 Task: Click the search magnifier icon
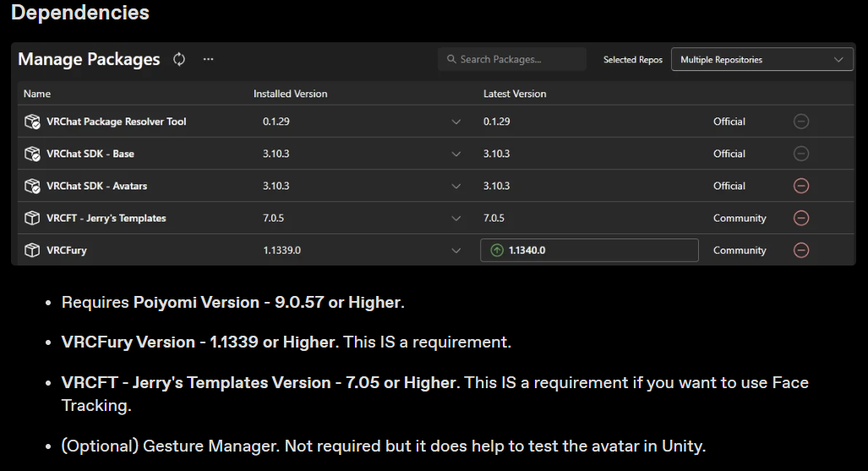click(x=451, y=58)
